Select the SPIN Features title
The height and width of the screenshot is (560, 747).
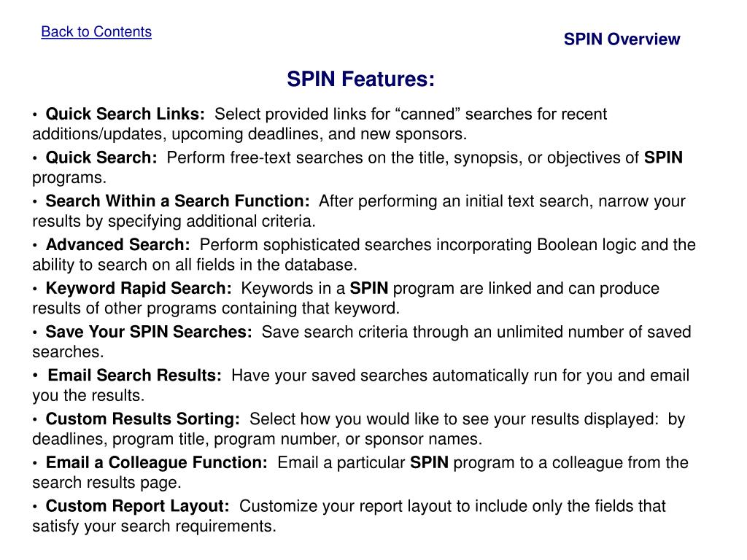coord(360,79)
